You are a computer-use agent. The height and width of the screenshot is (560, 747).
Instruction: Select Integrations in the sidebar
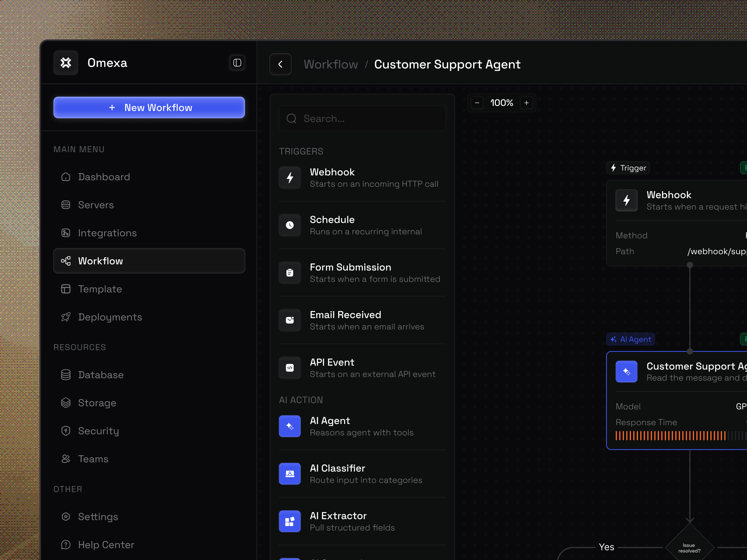click(149, 233)
